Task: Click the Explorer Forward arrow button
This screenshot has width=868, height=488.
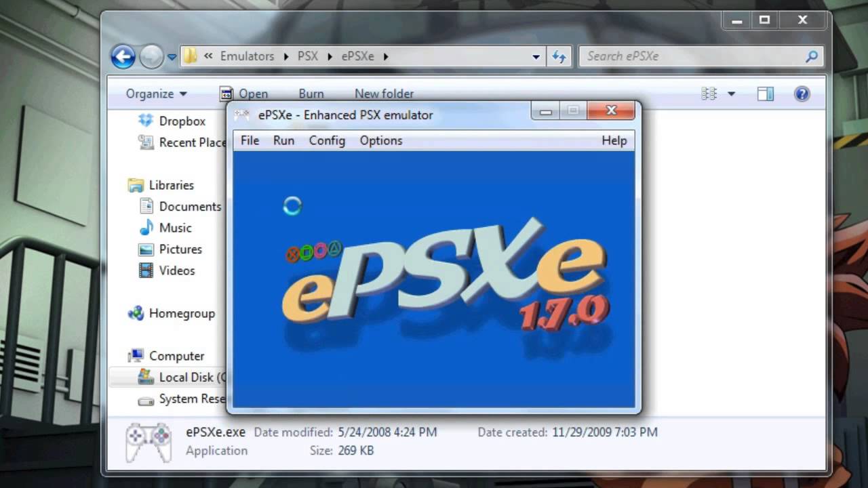Action: [x=150, y=56]
